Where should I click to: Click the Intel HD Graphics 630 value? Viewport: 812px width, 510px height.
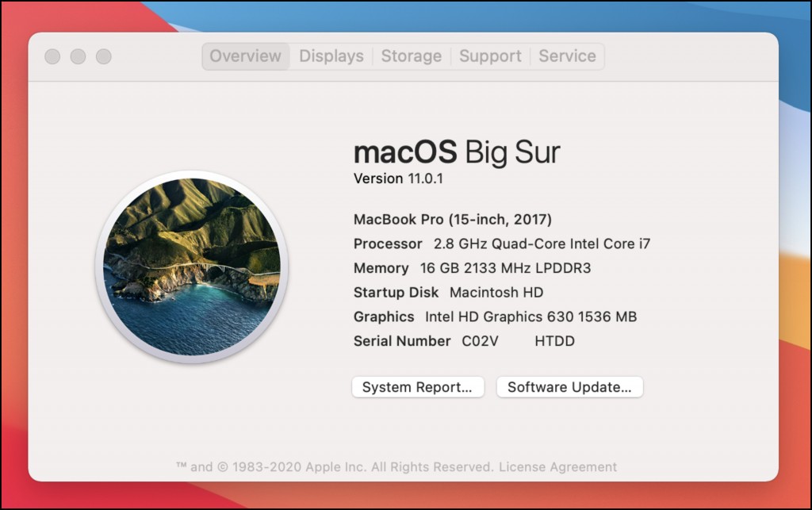point(530,317)
